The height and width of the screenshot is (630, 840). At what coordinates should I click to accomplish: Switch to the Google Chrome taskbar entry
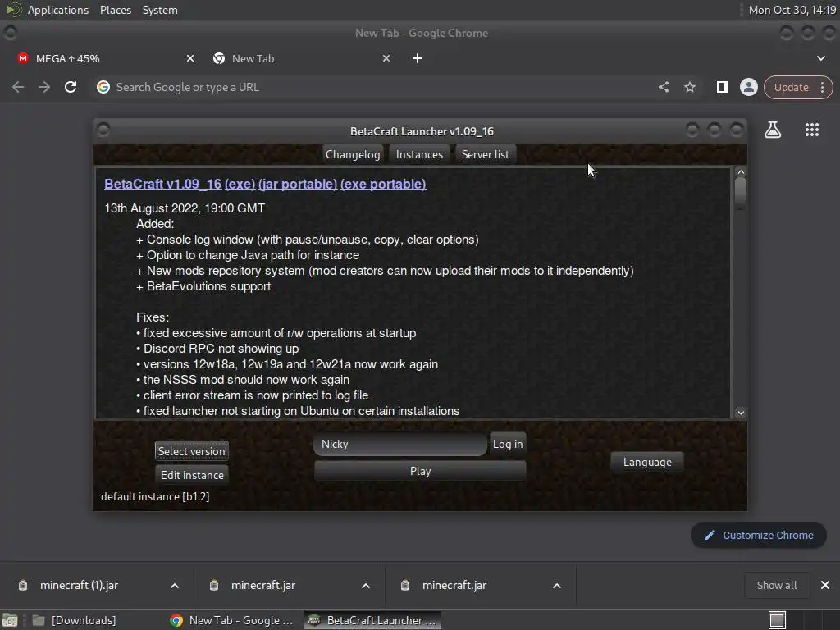tap(231, 620)
